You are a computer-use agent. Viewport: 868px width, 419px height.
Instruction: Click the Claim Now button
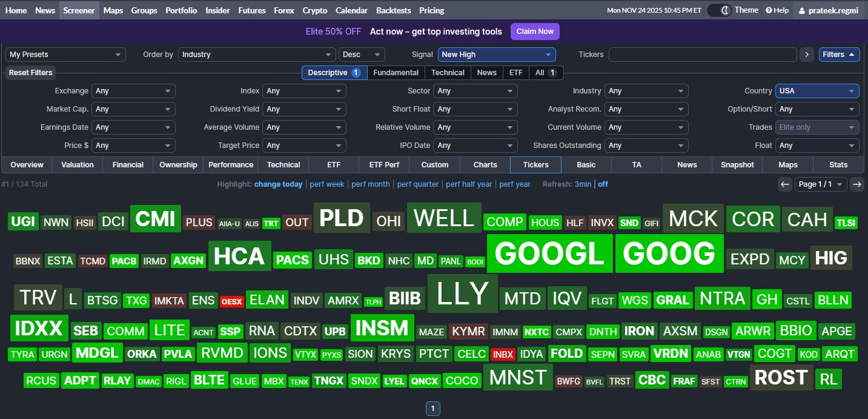(x=535, y=32)
